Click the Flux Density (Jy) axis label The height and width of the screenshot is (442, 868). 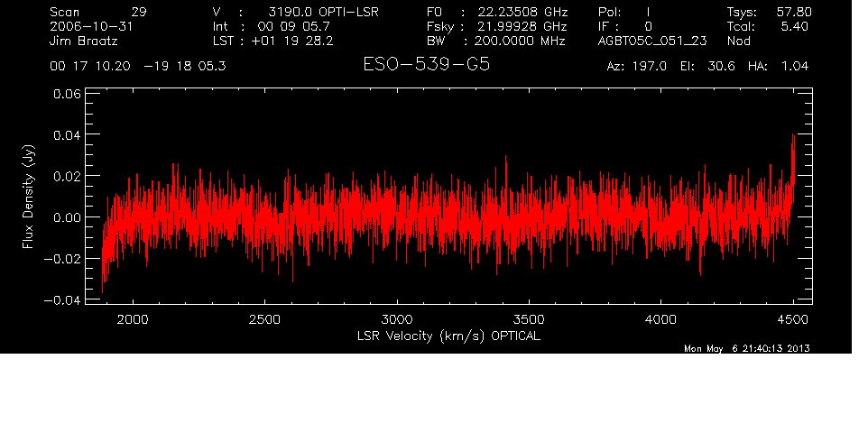[x=28, y=196]
